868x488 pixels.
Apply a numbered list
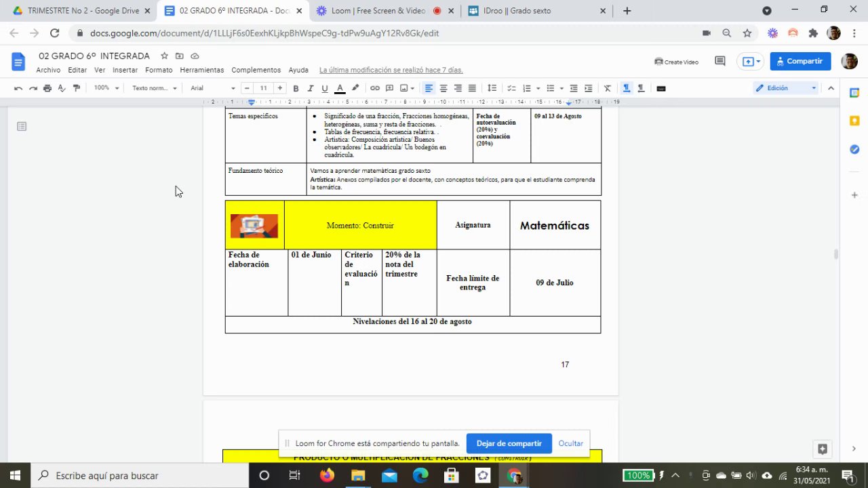[x=527, y=88]
